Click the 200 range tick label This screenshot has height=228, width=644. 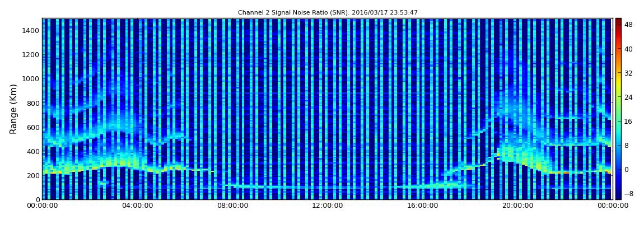pyautogui.click(x=34, y=175)
